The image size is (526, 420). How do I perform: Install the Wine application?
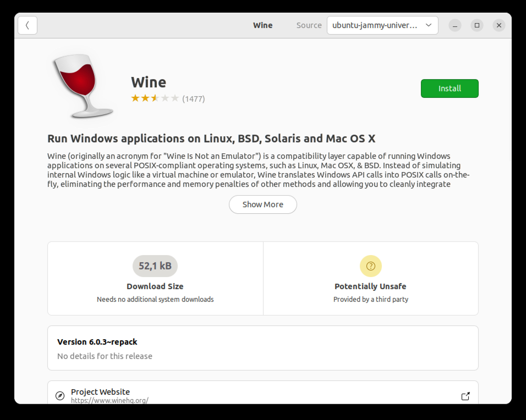(449, 89)
